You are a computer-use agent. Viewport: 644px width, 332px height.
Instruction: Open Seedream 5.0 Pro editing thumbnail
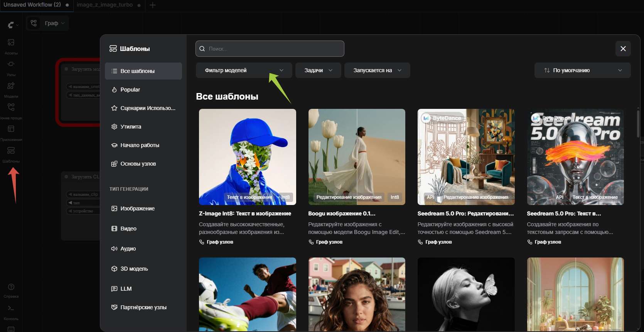point(466,157)
